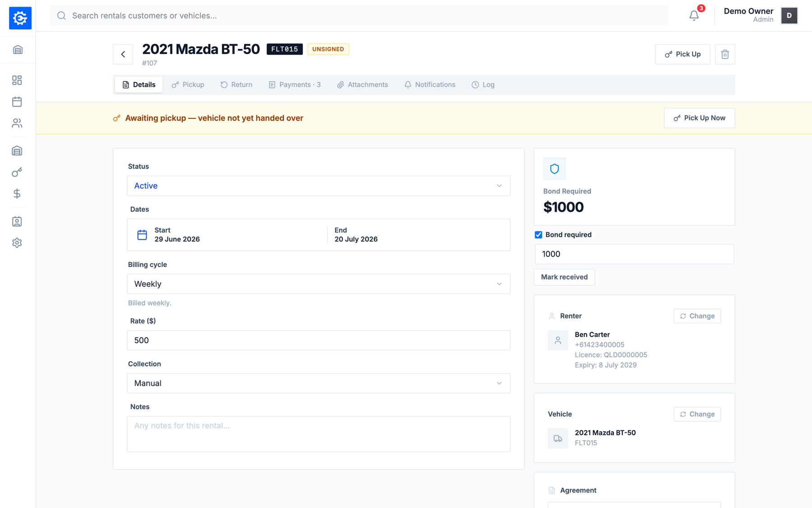Image resolution: width=812 pixels, height=508 pixels.
Task: Switch to the Pickup tab
Action: point(188,84)
